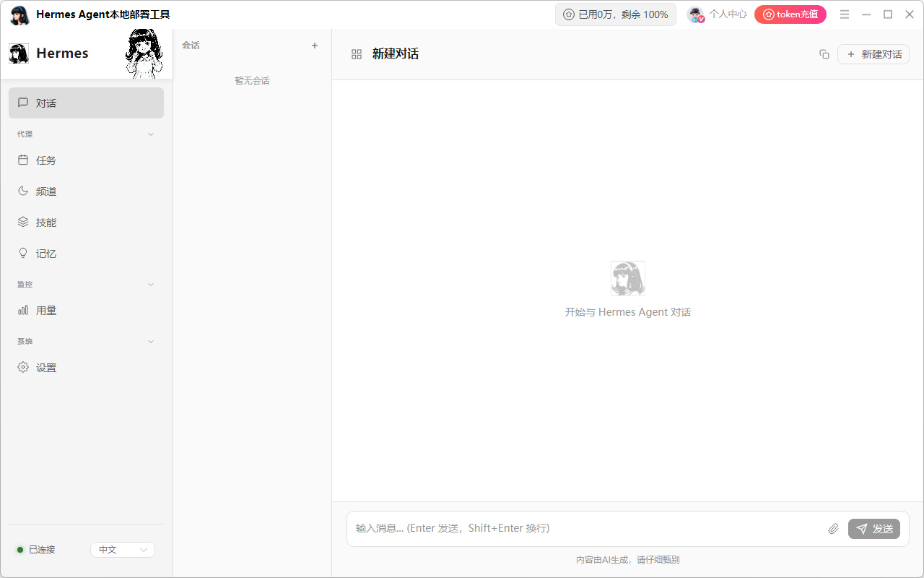Screen dimensions: 924x578
Task: Open the token usage indicator 已用0万
Action: (x=616, y=14)
